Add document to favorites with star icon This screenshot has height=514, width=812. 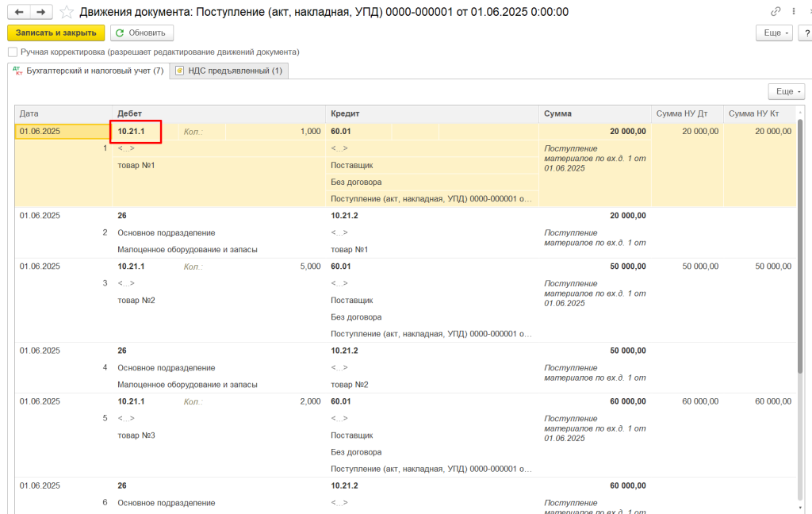pos(67,12)
